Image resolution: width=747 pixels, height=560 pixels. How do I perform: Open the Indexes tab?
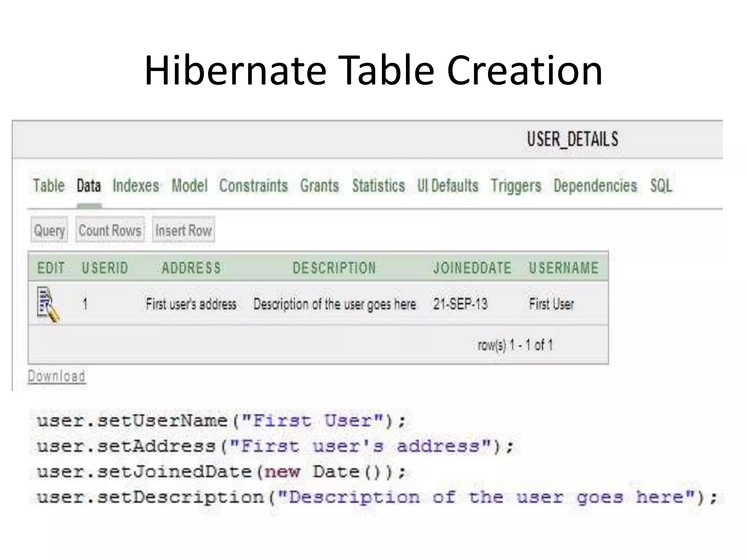136,186
